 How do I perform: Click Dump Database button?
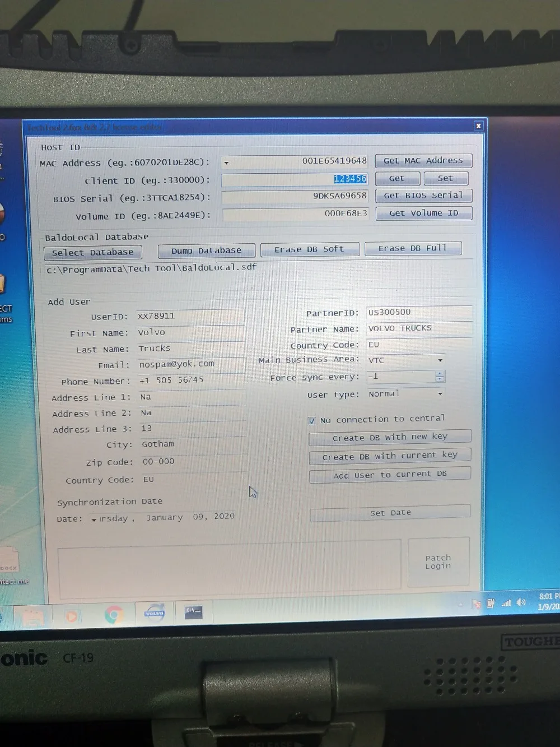point(206,250)
